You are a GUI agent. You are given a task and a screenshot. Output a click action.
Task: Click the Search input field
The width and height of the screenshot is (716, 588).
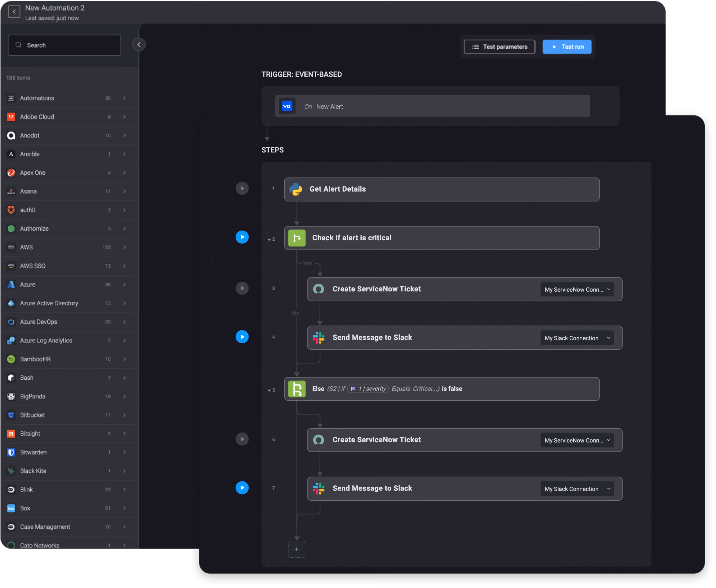(64, 45)
